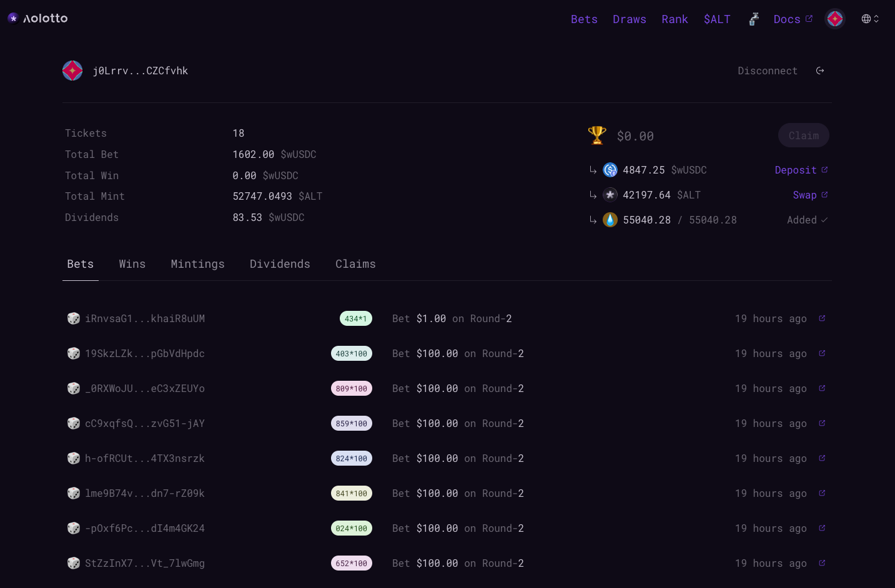Click the wUSDC token icon

click(x=610, y=170)
